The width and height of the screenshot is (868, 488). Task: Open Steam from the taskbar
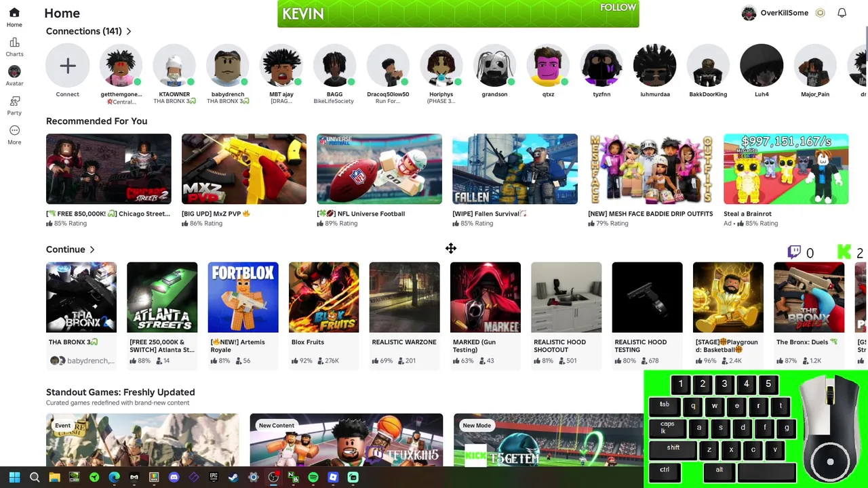pos(233,477)
